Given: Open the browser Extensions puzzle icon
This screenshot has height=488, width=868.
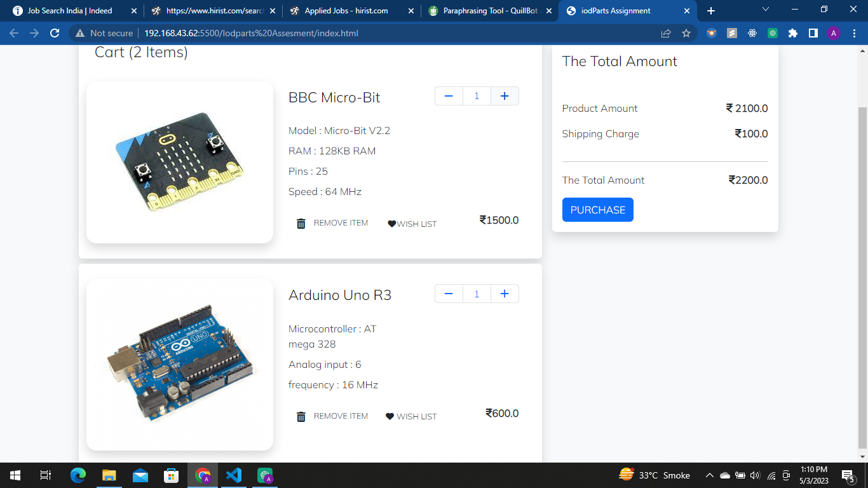Looking at the screenshot, I should pyautogui.click(x=793, y=32).
